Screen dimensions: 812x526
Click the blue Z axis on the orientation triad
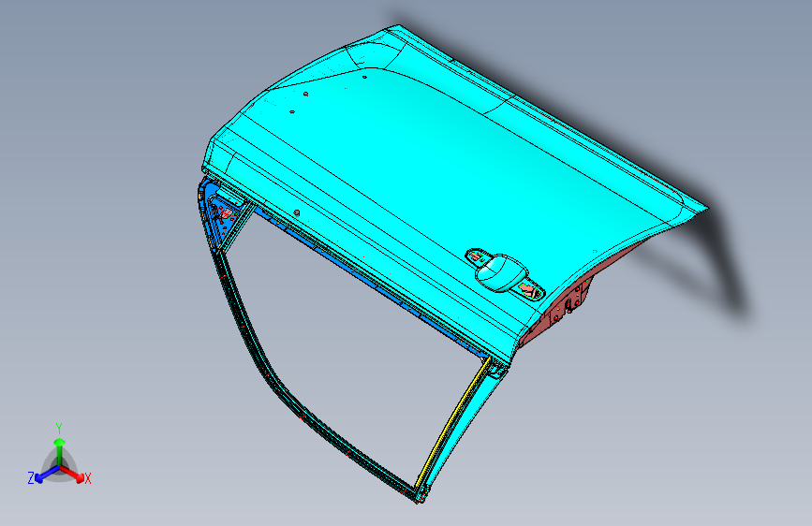[x=47, y=474]
